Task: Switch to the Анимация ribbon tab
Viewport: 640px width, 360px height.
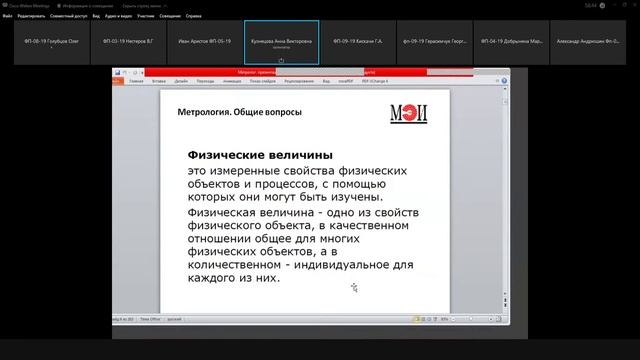Action: coord(232,81)
